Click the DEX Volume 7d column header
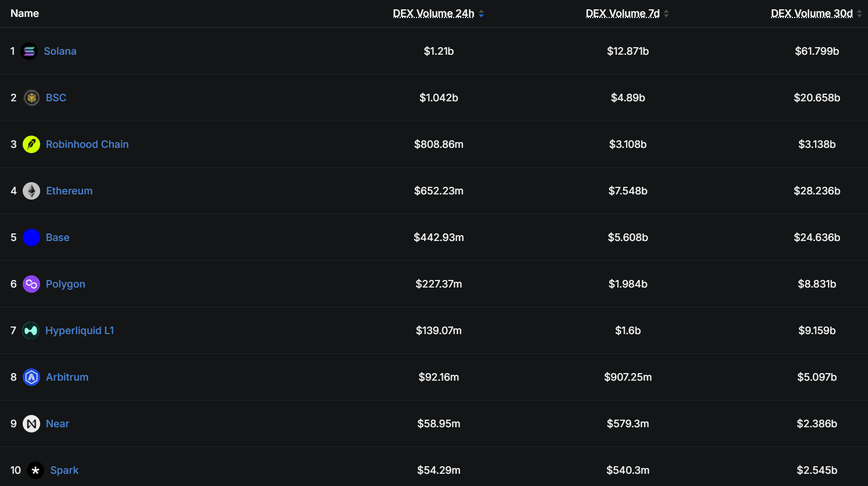The width and height of the screenshot is (868, 486). click(x=622, y=13)
